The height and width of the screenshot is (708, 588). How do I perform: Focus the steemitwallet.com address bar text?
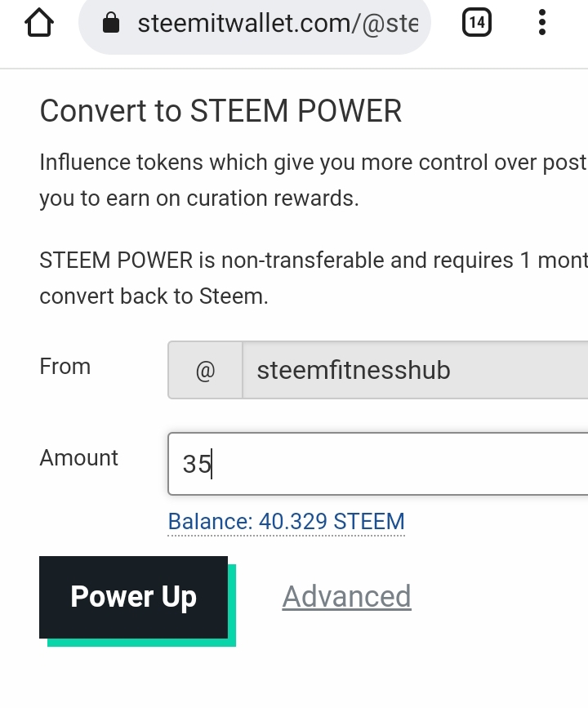278,23
